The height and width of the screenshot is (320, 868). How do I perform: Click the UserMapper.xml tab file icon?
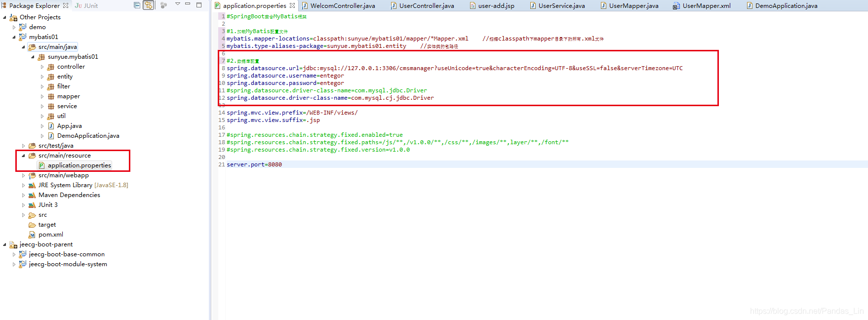[676, 6]
